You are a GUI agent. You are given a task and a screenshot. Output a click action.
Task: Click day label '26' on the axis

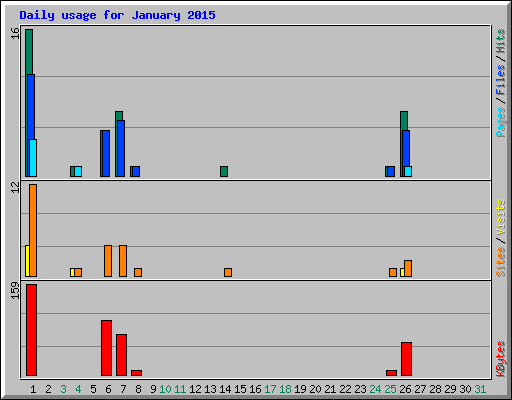pos(405,389)
